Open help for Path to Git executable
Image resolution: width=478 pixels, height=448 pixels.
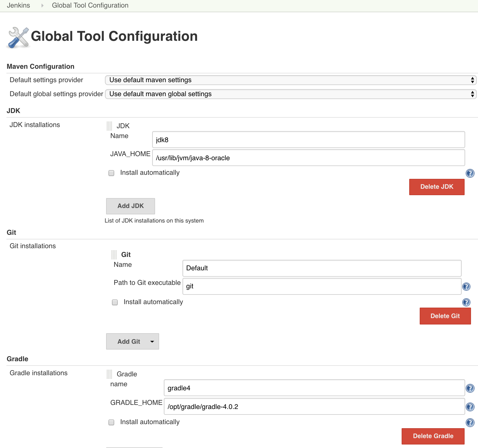tap(466, 287)
